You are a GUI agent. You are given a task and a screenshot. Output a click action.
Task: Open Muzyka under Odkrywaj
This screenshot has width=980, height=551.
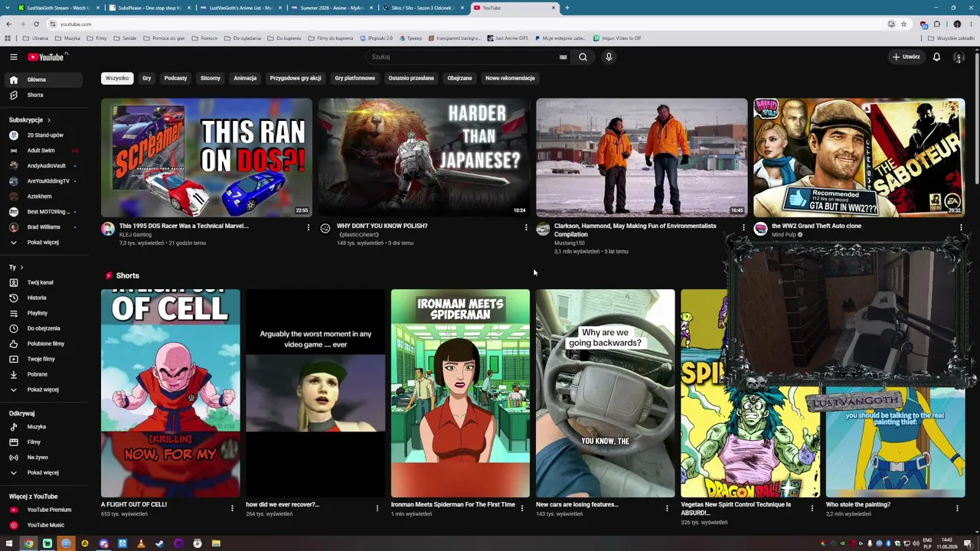(43, 427)
